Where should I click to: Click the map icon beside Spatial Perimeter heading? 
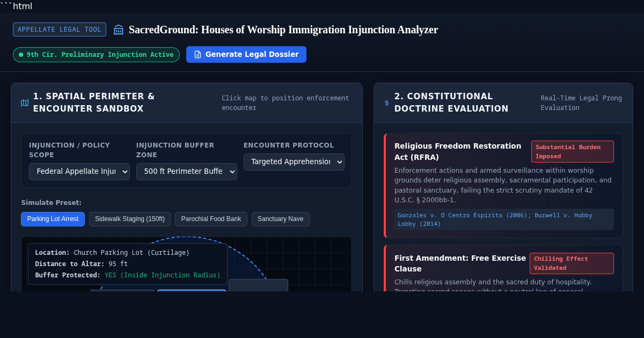point(25,103)
